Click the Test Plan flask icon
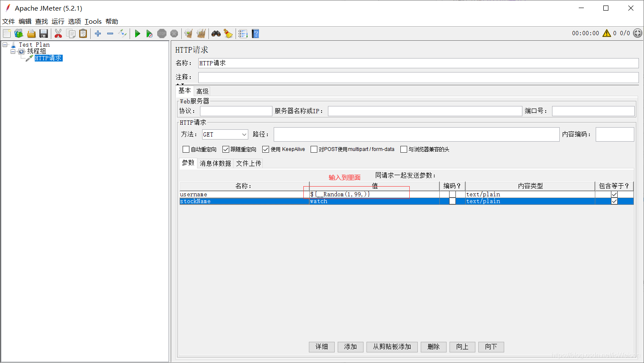 pyautogui.click(x=14, y=45)
